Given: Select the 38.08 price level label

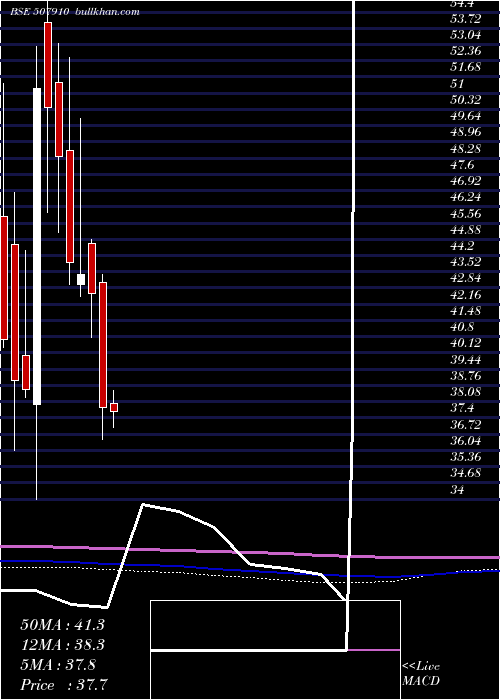Looking at the screenshot, I should coord(466,392).
